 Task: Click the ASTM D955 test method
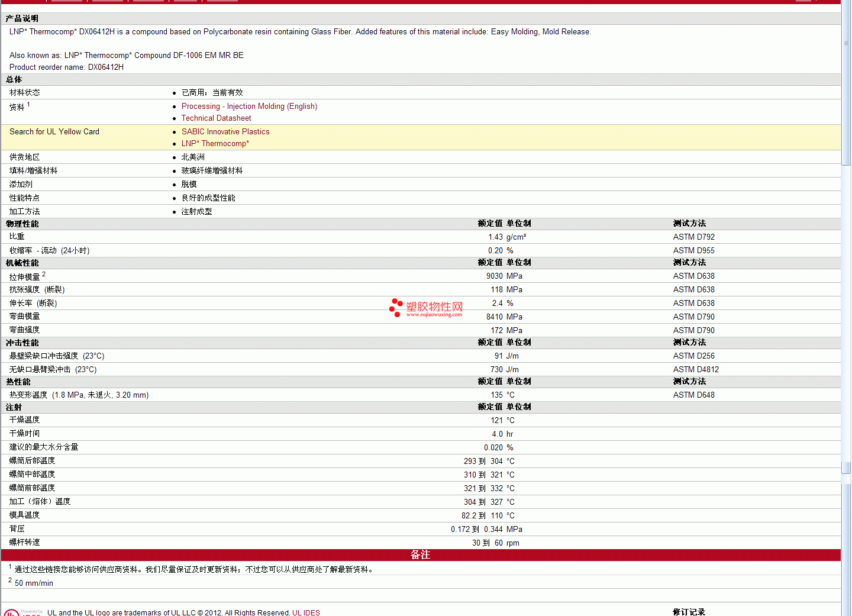pos(694,251)
